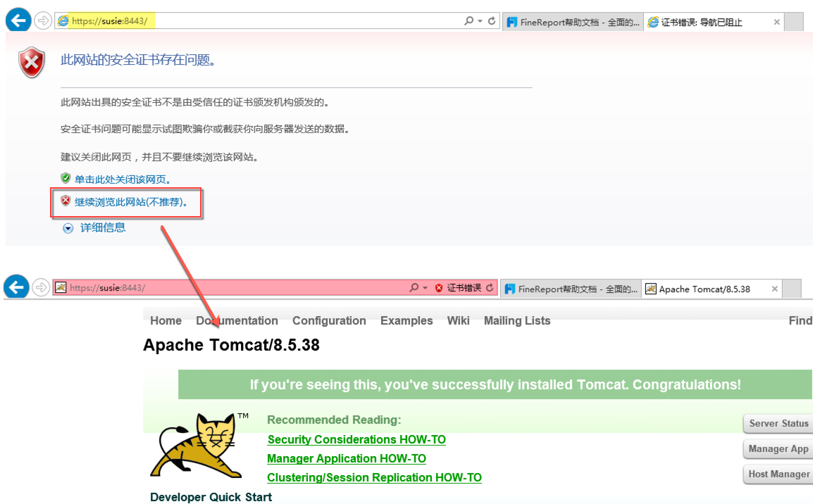Click the refresh icon in the lower address bar
The width and height of the screenshot is (813, 504).
click(x=490, y=287)
